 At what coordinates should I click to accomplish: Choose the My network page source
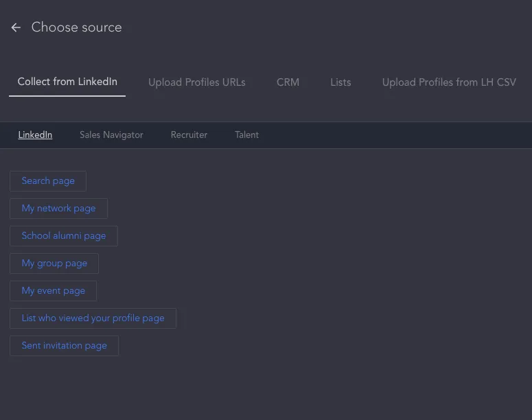coord(59,209)
